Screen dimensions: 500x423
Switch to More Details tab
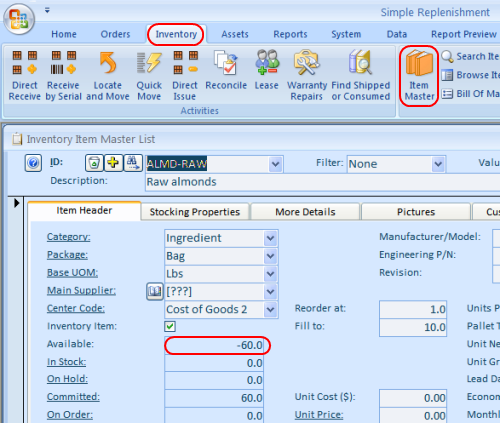click(305, 212)
